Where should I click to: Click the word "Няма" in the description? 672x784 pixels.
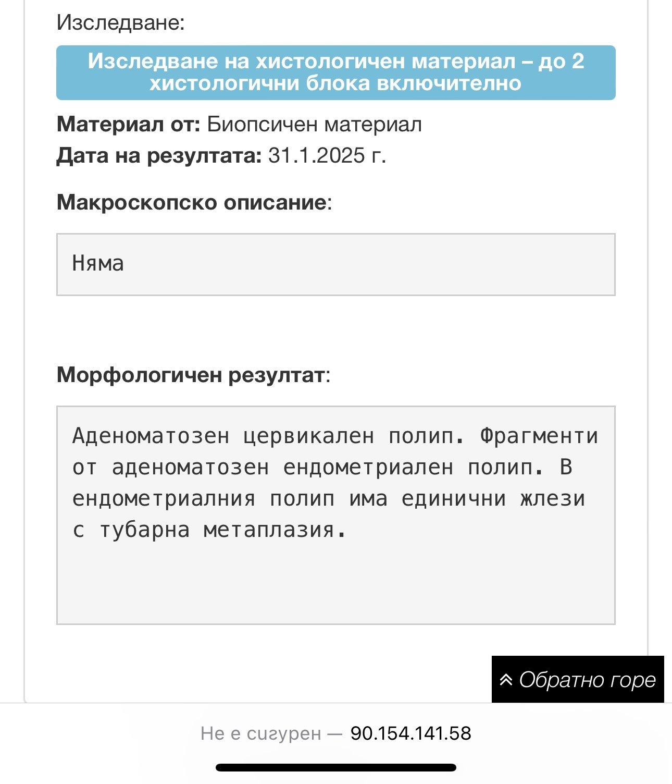98,263
